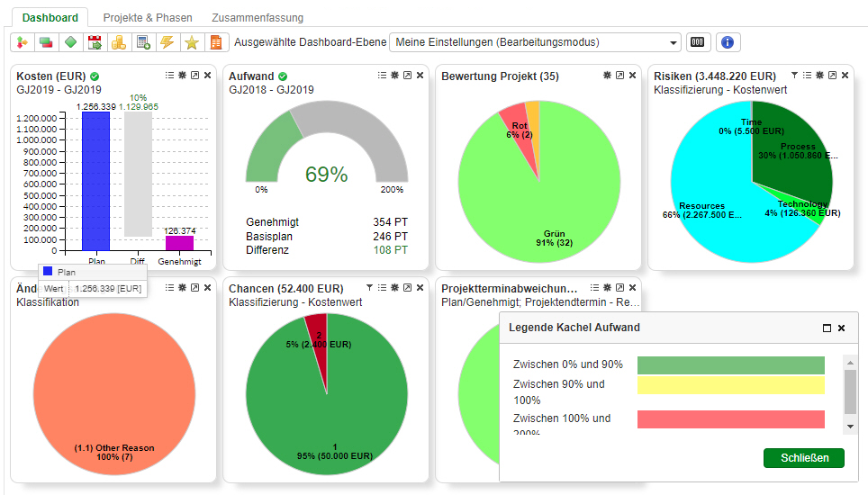Viewport: 868px width, 495px height.
Task: Toggle the green status check next to Aufwand
Action: (x=283, y=76)
